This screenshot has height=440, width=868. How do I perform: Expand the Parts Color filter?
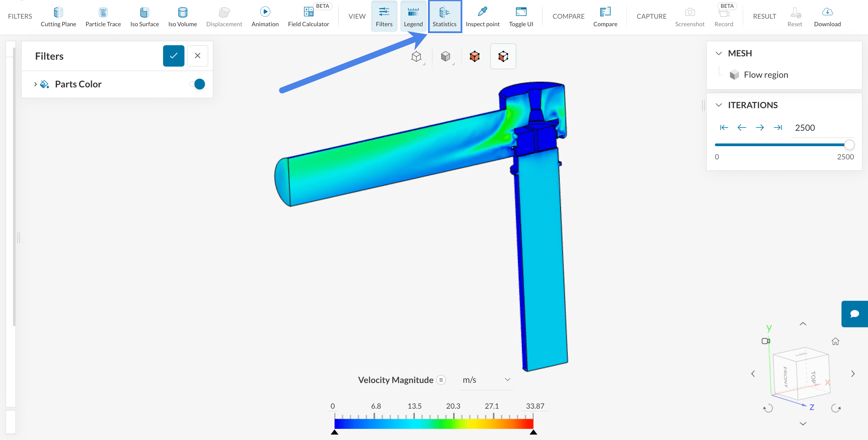(x=35, y=84)
